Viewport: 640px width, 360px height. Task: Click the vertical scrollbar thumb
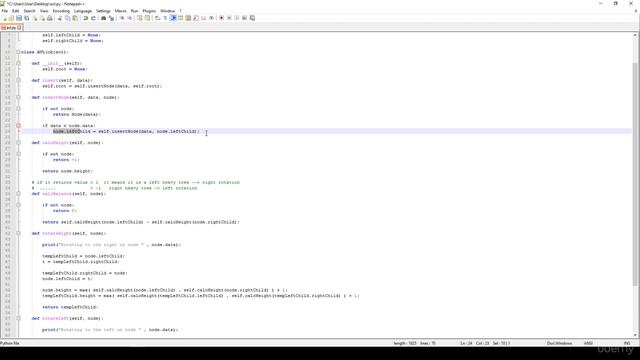click(x=636, y=173)
